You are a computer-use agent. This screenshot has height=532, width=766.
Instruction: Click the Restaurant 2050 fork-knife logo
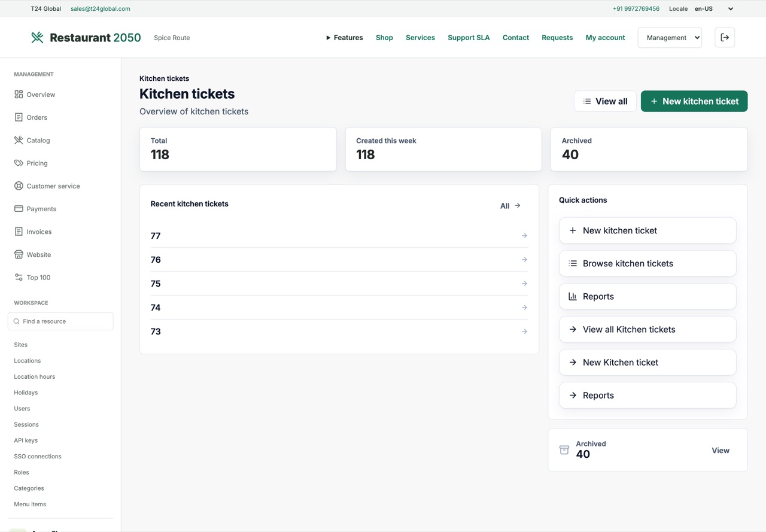click(x=37, y=38)
